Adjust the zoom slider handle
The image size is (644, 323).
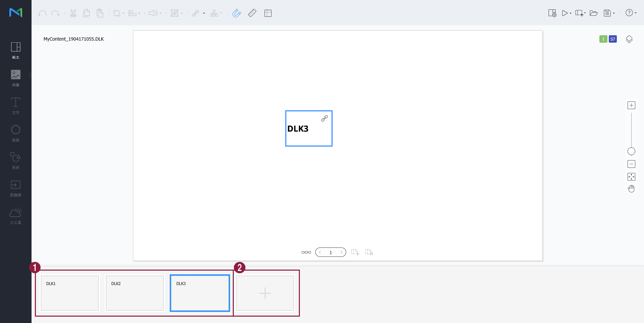point(631,151)
